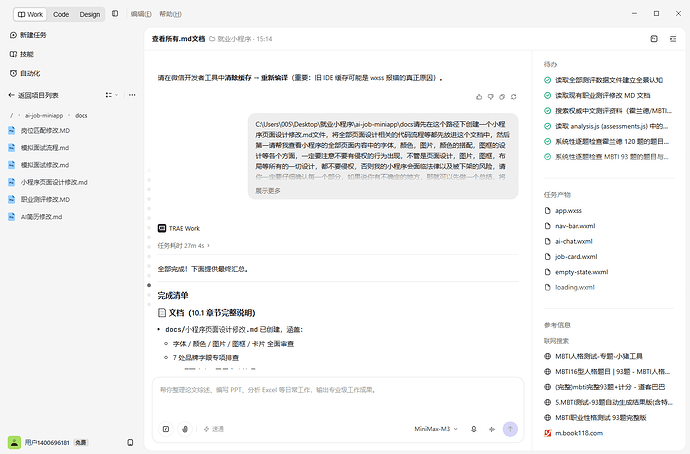Open reference MBTI人格测试-专题-小猪工具
This screenshot has height=454, width=690.
click(593, 356)
